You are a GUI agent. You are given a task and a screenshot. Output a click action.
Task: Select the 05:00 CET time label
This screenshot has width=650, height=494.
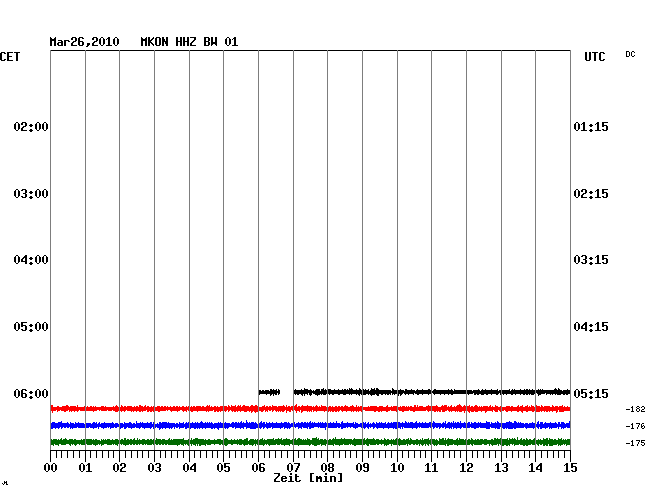31,327
